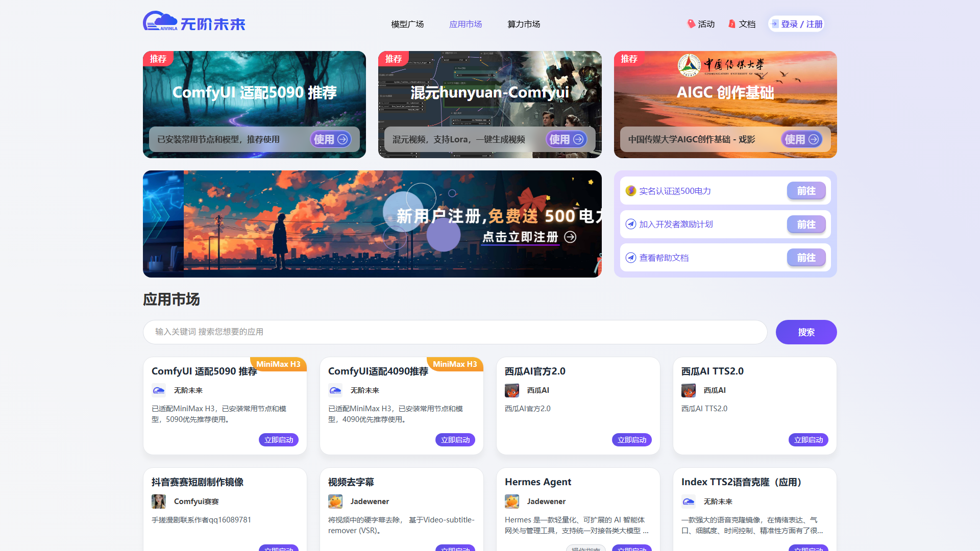Click the login arrow icon

pyautogui.click(x=775, y=23)
